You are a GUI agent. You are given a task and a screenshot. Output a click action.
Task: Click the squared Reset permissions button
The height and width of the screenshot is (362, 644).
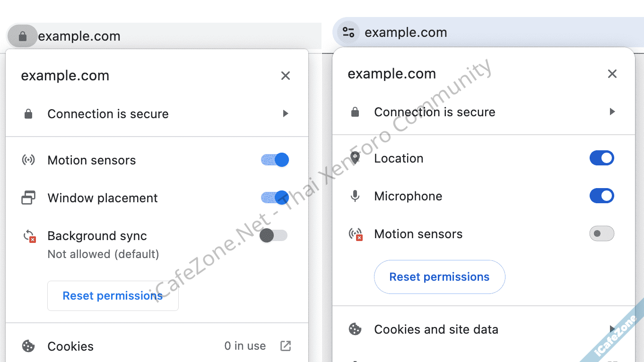pos(113,296)
